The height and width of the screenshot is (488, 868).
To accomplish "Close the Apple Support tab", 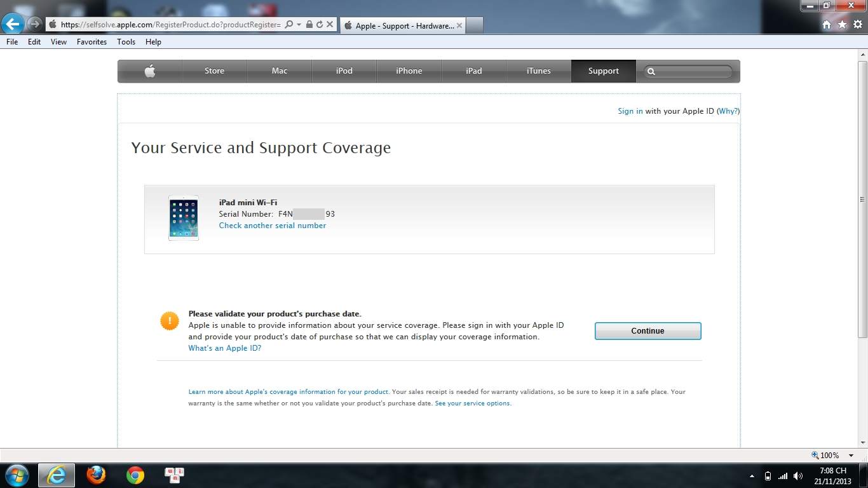I will 459,25.
